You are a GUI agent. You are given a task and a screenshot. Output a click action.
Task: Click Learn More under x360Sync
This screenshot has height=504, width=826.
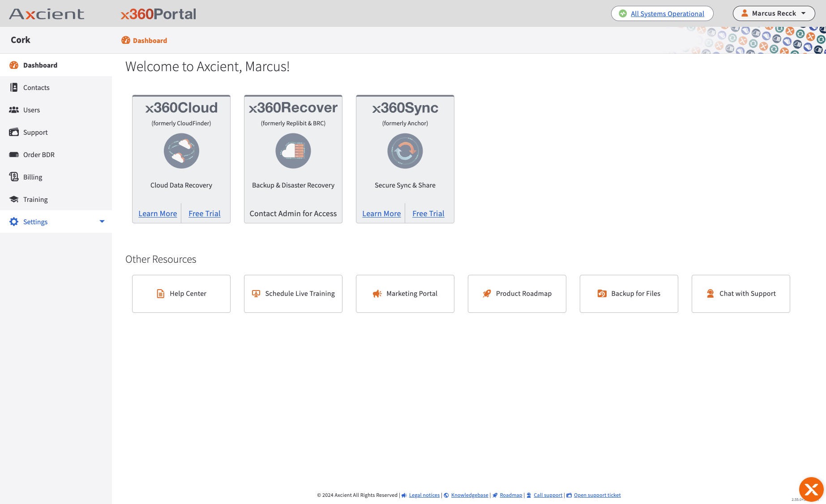[x=381, y=214]
